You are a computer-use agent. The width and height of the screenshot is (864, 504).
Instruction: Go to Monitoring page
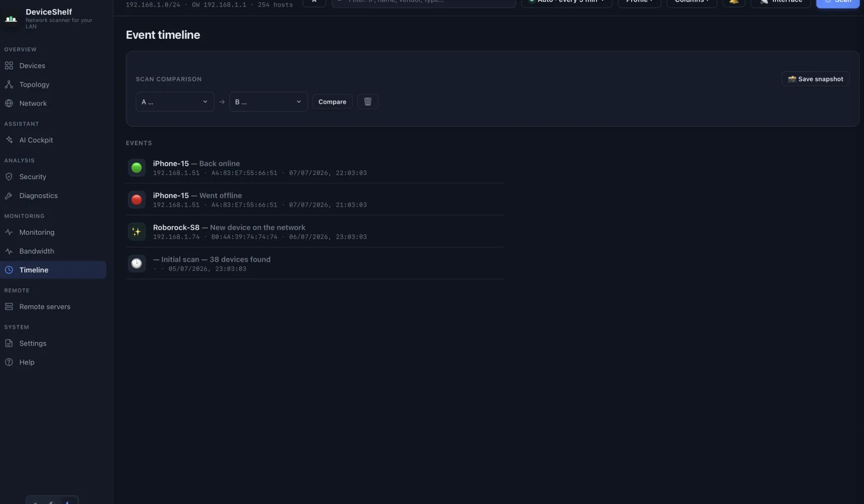pyautogui.click(x=53, y=233)
